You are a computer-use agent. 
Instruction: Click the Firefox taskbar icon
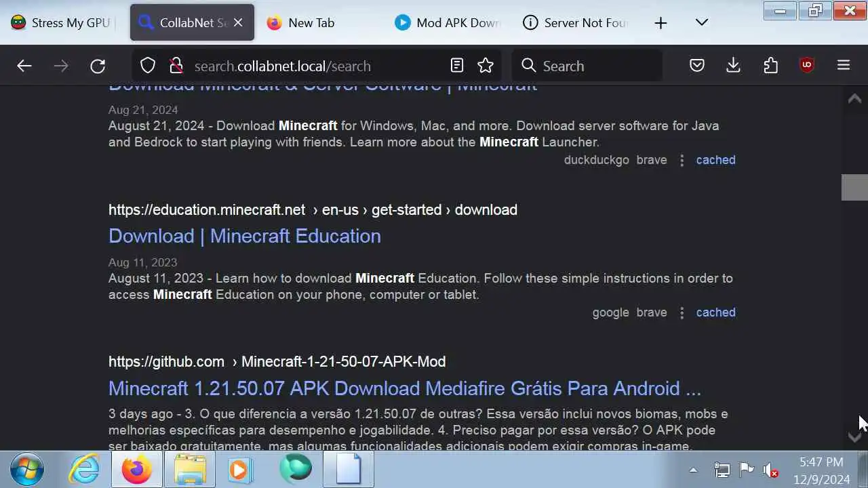137,470
